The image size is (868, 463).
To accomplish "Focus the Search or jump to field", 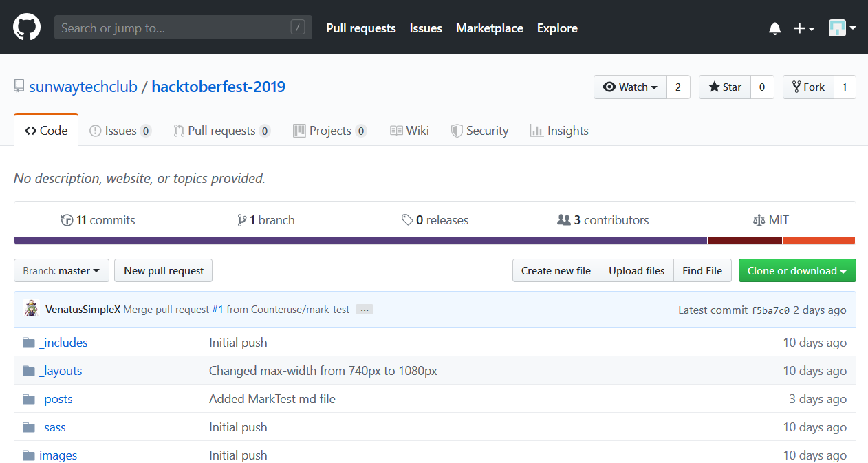I will tap(183, 28).
